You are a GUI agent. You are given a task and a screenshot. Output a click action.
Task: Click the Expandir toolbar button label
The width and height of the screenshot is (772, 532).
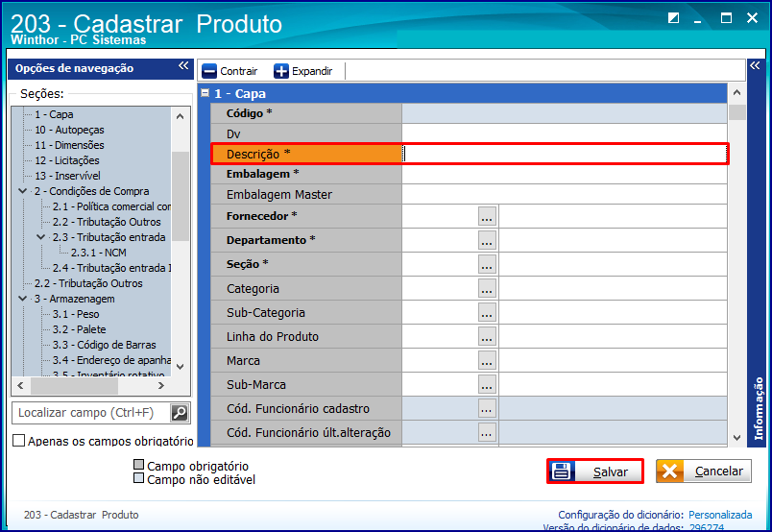pos(312,71)
